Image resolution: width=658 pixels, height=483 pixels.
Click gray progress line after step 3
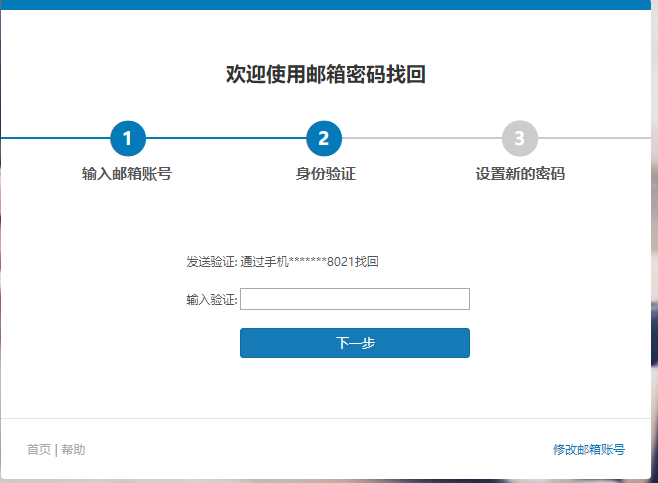pyautogui.click(x=595, y=138)
